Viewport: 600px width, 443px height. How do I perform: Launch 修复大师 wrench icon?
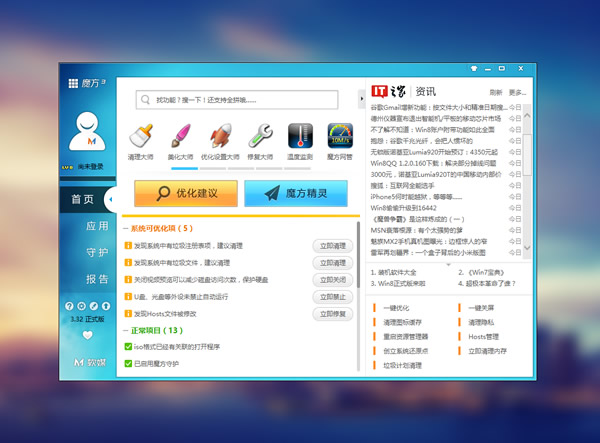tap(260, 136)
